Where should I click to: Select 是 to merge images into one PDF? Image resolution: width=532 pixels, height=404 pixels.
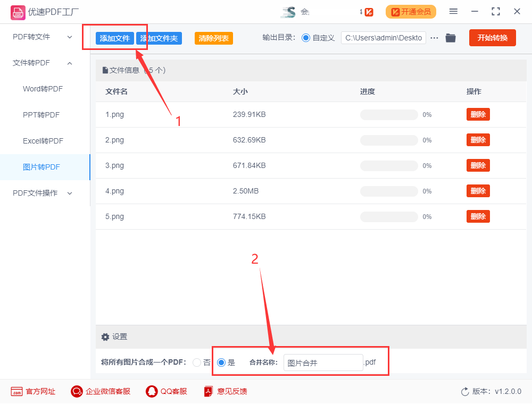(x=221, y=363)
